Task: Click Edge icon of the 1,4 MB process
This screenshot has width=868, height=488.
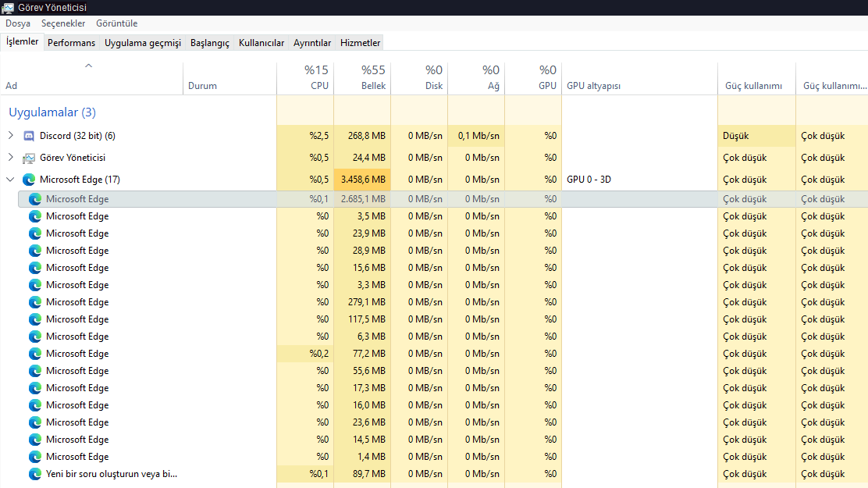Action: tap(35, 457)
